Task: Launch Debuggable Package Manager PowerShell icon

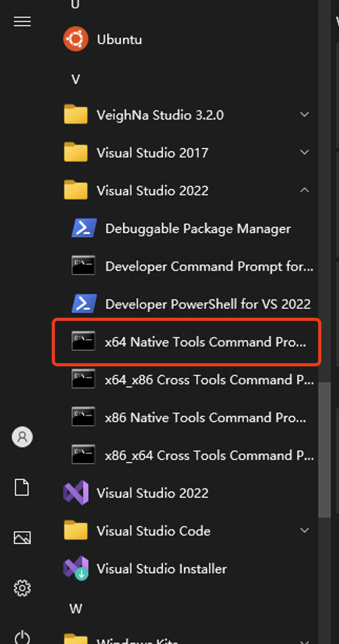Action: click(x=83, y=228)
